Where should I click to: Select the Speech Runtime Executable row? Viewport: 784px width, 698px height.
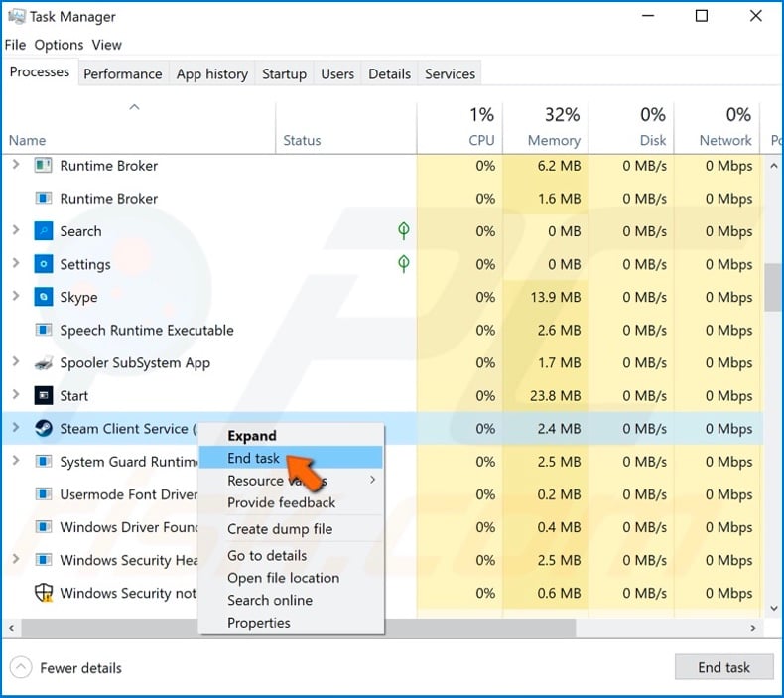pyautogui.click(x=382, y=330)
